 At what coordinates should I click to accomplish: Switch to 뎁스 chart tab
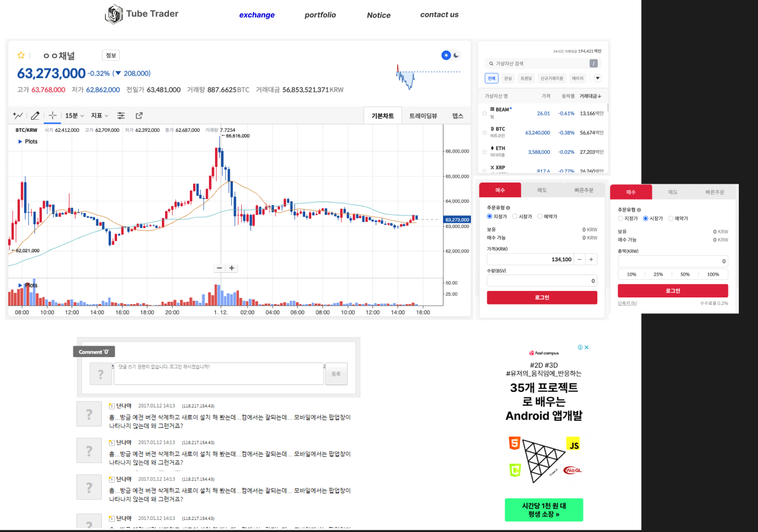(458, 115)
